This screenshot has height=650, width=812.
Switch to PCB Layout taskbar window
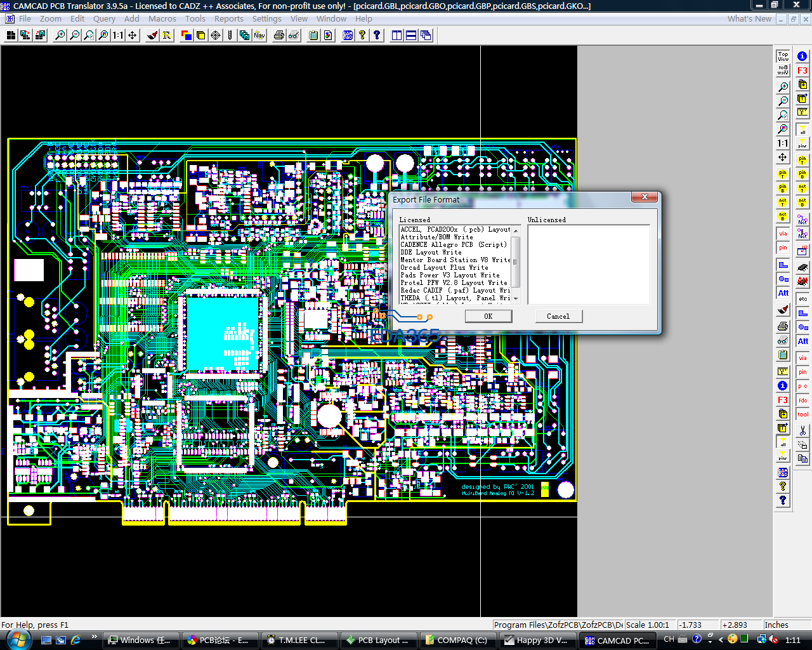(x=378, y=640)
